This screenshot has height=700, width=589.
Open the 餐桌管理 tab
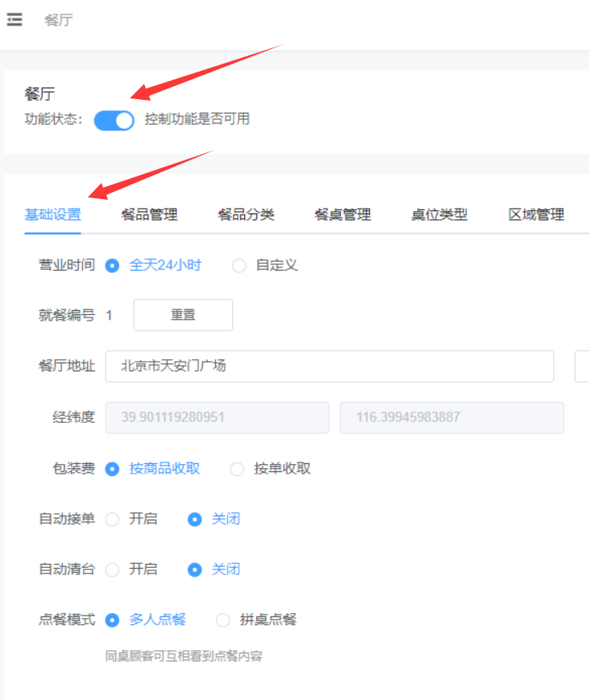coord(342,215)
